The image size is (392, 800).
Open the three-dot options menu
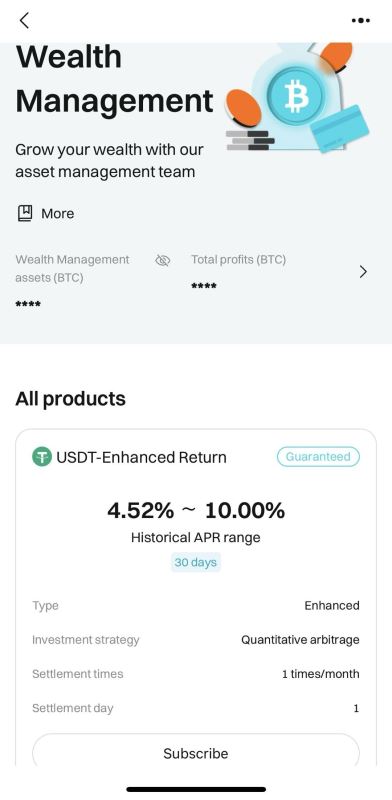pos(361,20)
